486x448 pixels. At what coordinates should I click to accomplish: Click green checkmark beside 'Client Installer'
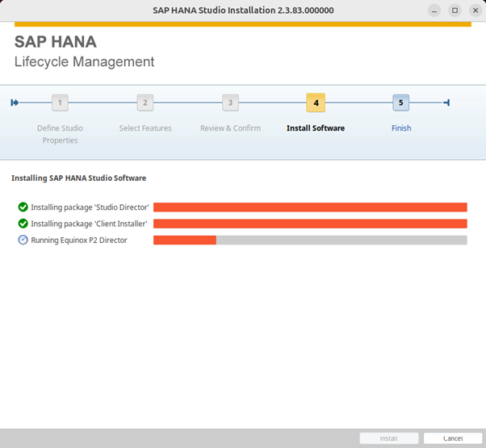pyautogui.click(x=23, y=224)
